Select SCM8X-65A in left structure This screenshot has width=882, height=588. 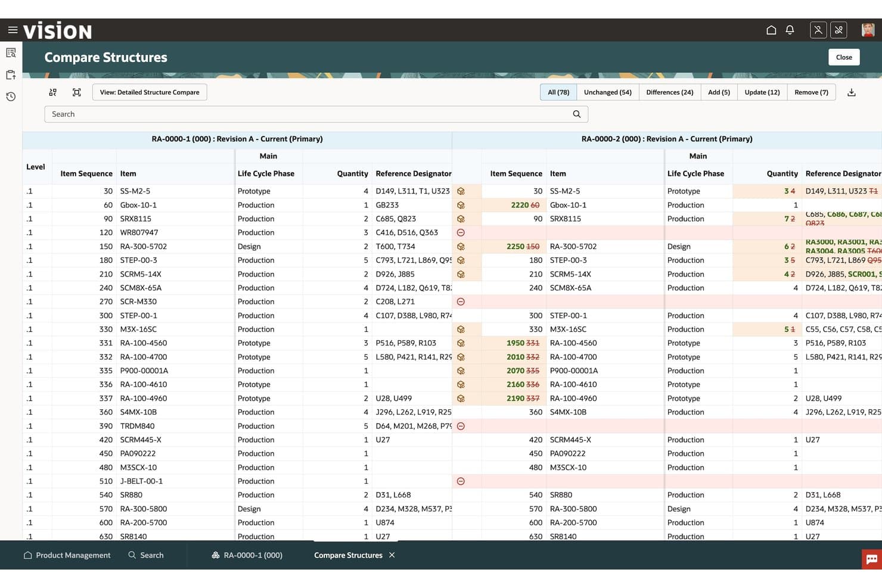(141, 288)
